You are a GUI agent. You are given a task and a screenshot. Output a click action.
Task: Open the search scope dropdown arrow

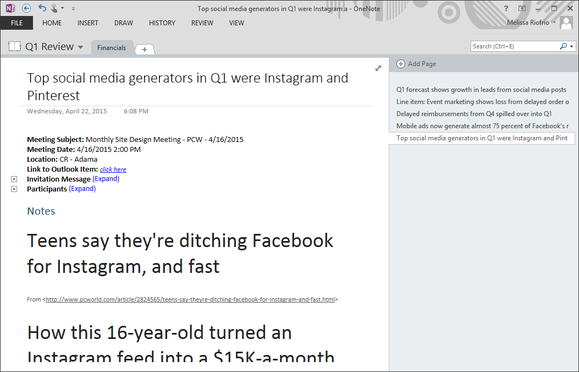pos(572,47)
